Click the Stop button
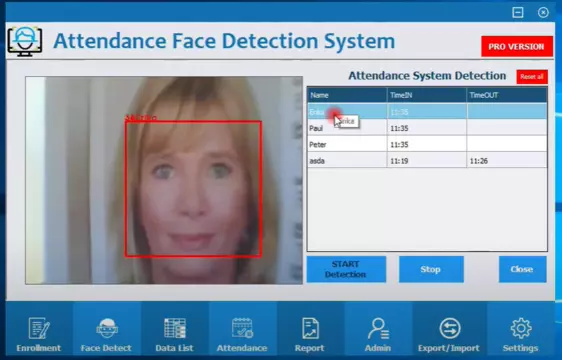Viewport: 562px width, 360px height. click(431, 269)
